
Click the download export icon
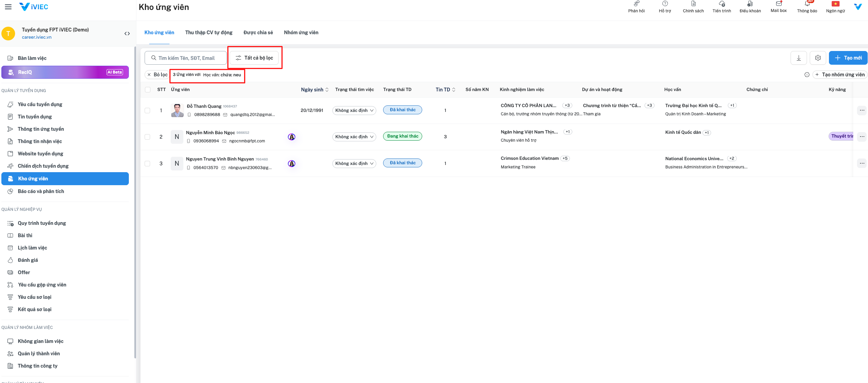798,58
